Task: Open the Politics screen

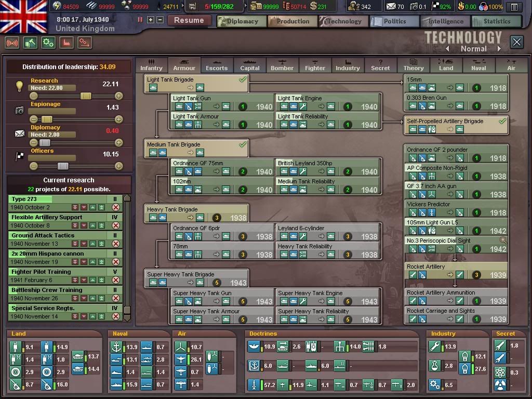Action: pyautogui.click(x=395, y=21)
